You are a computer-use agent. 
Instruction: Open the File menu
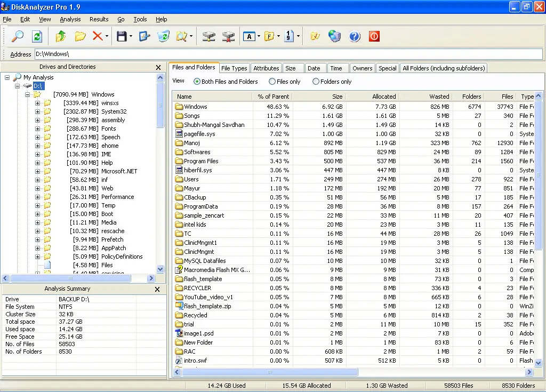[x=7, y=19]
